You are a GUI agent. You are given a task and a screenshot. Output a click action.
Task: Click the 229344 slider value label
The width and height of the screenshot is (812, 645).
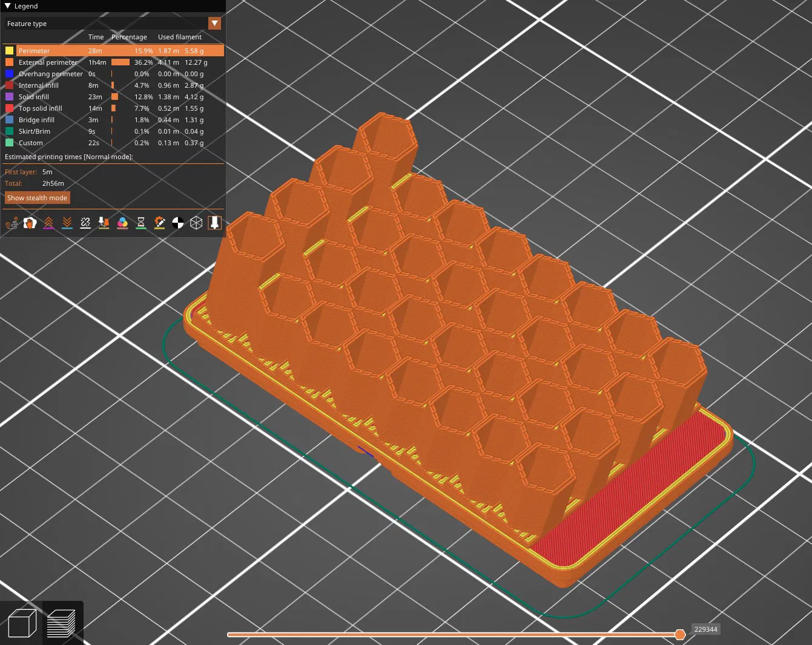(x=705, y=629)
